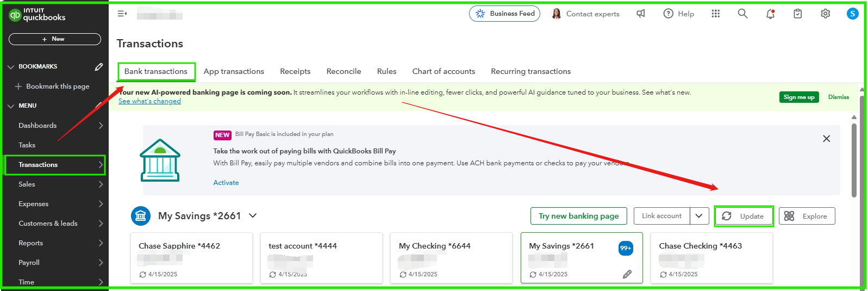Click the Explore button

point(807,216)
